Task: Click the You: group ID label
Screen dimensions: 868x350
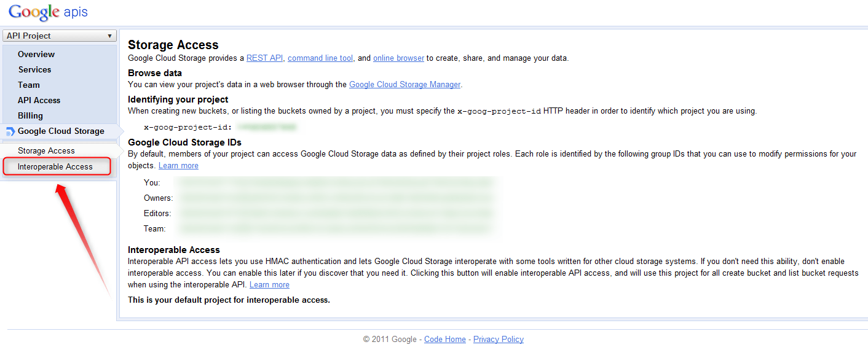Action: pyautogui.click(x=152, y=183)
